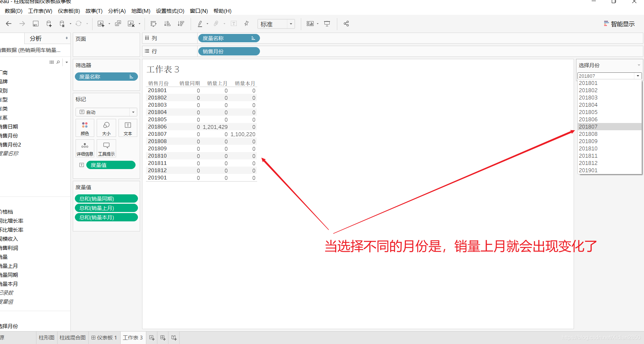Select the 工作表 3 tab
Image resolution: width=644 pixels, height=344 pixels.
point(133,338)
